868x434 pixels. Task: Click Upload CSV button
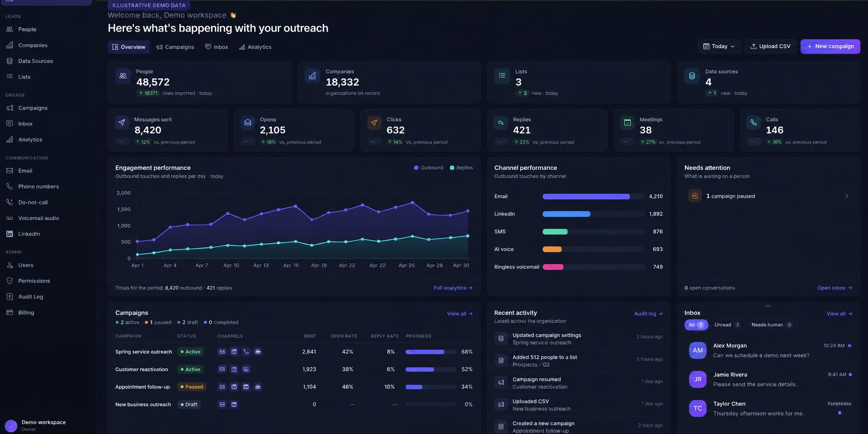click(771, 47)
